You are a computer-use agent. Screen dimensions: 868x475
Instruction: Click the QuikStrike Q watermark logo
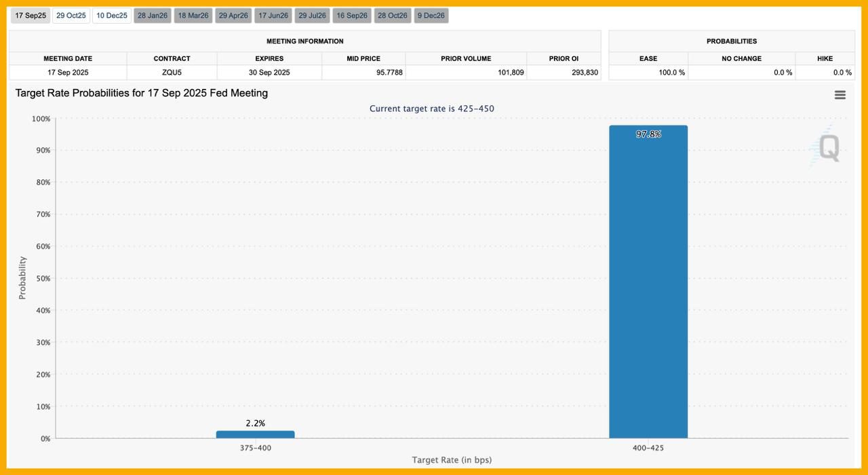point(828,147)
